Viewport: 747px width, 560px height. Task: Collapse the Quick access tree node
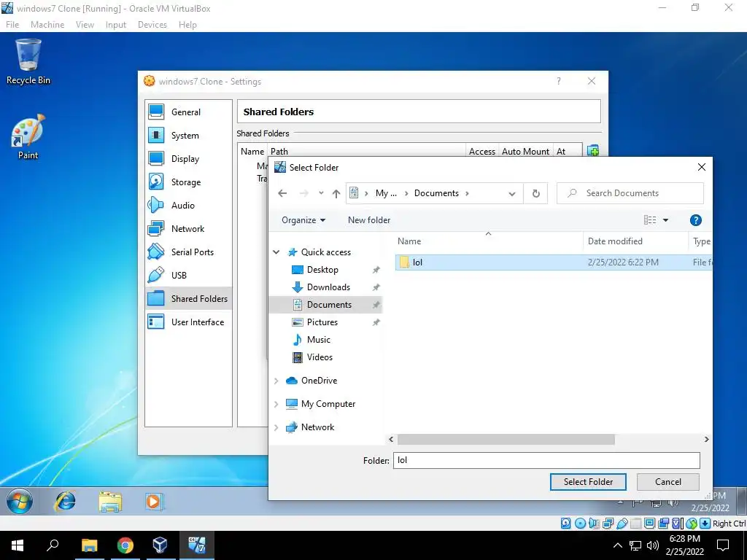276,252
